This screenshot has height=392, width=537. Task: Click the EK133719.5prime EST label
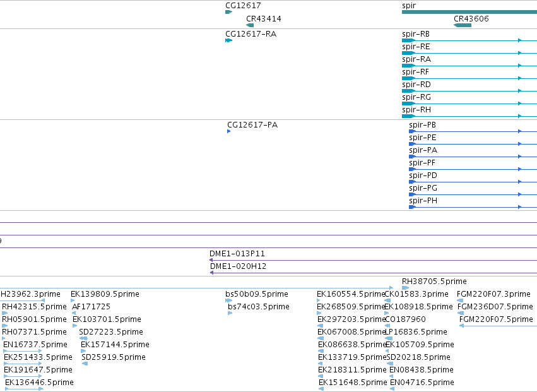point(352,357)
